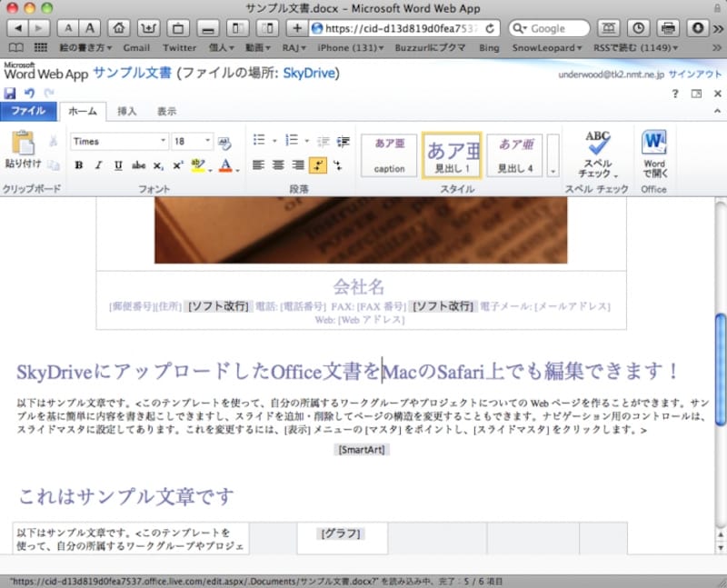727x588 pixels.
Task: Expand the styles gallery arrow
Action: click(552, 171)
